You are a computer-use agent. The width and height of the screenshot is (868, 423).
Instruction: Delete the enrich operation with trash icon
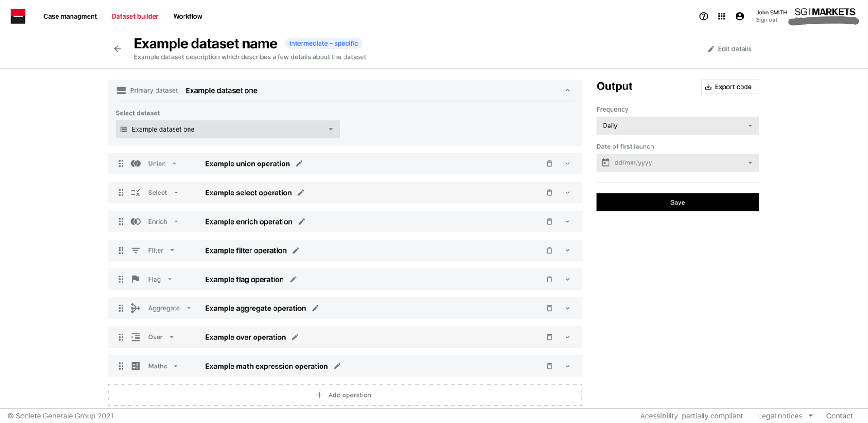[x=549, y=221]
